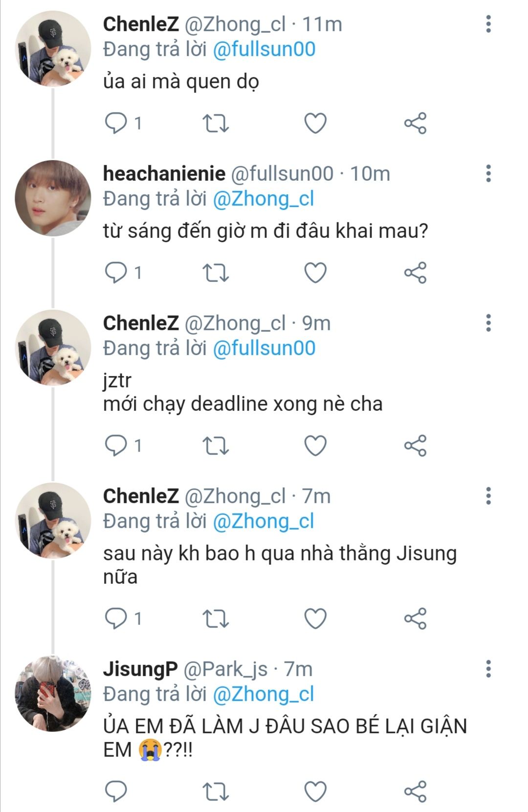Open the JisungP display name
The image size is (528, 812).
[x=140, y=669]
